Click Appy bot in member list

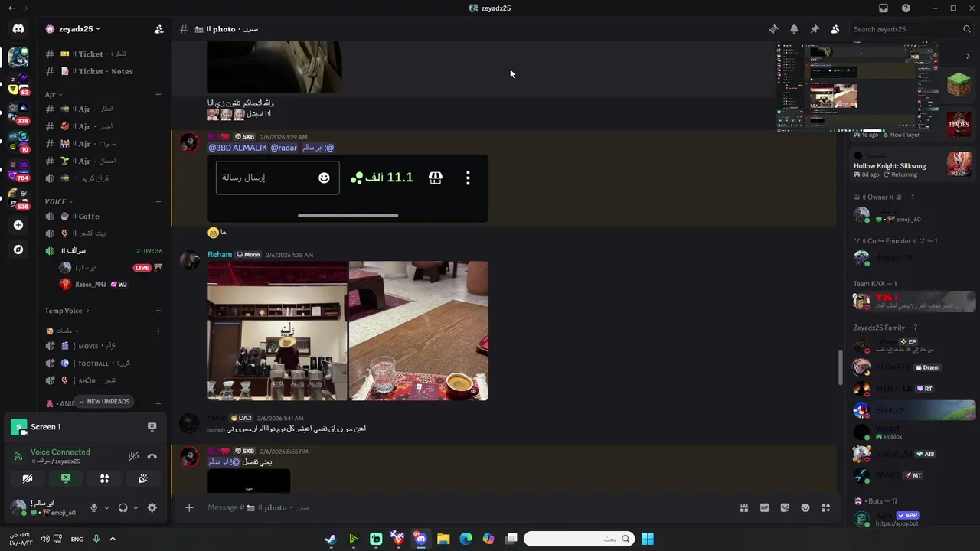[913, 519]
